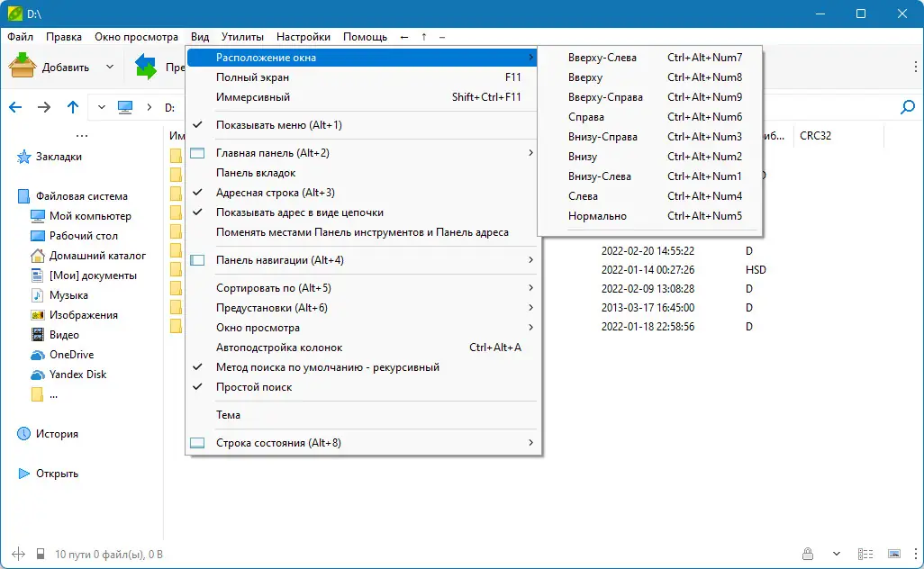Image resolution: width=924 pixels, height=569 pixels.
Task: Choose Иммерсивный mode
Action: [x=362, y=97]
